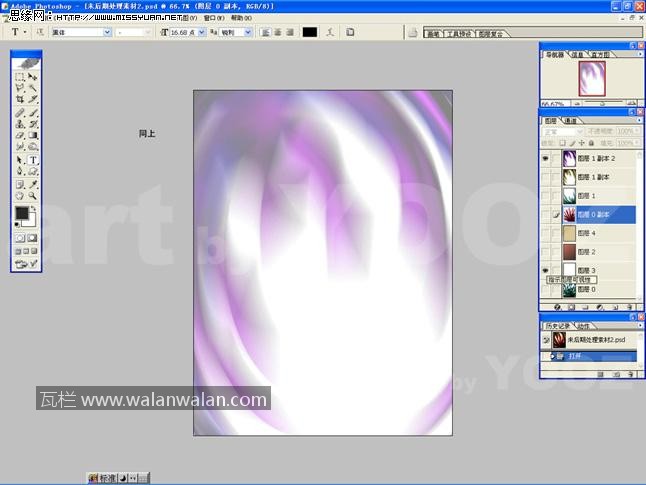Image resolution: width=646 pixels, height=485 pixels.
Task: Select the Rectangular Marquee tool
Action: pos(20,77)
